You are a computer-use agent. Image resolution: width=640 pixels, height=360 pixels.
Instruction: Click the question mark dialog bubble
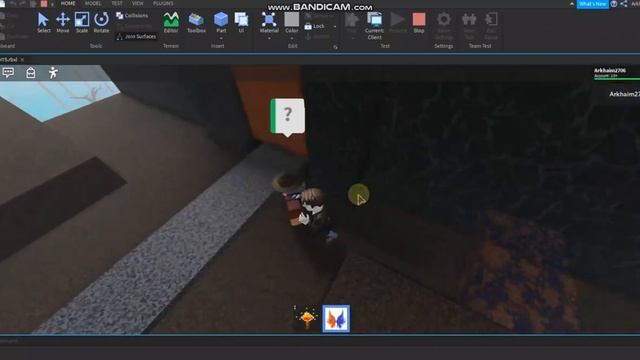pyautogui.click(x=288, y=117)
